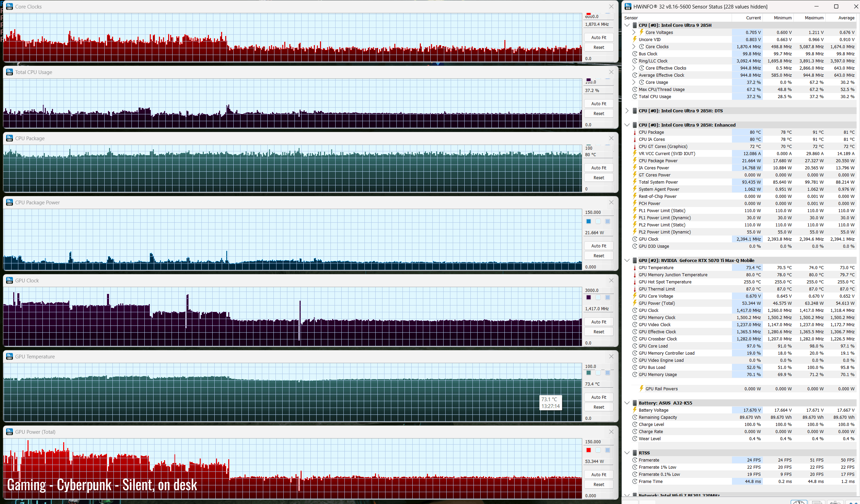Click Reset in Core Clocks graph
This screenshot has height=504, width=860.
pyautogui.click(x=598, y=48)
